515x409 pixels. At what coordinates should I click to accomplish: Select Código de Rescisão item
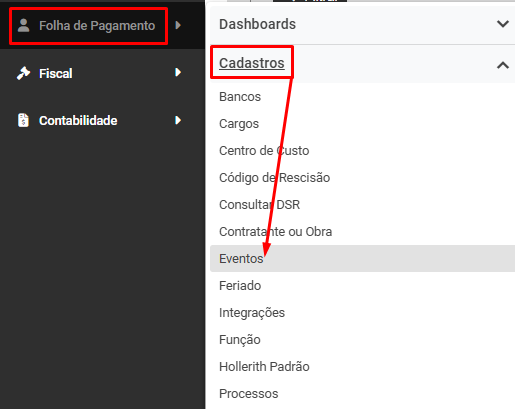(275, 178)
